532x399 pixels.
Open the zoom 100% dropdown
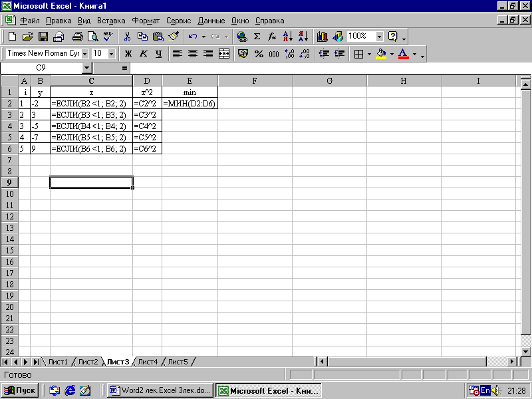(x=379, y=37)
